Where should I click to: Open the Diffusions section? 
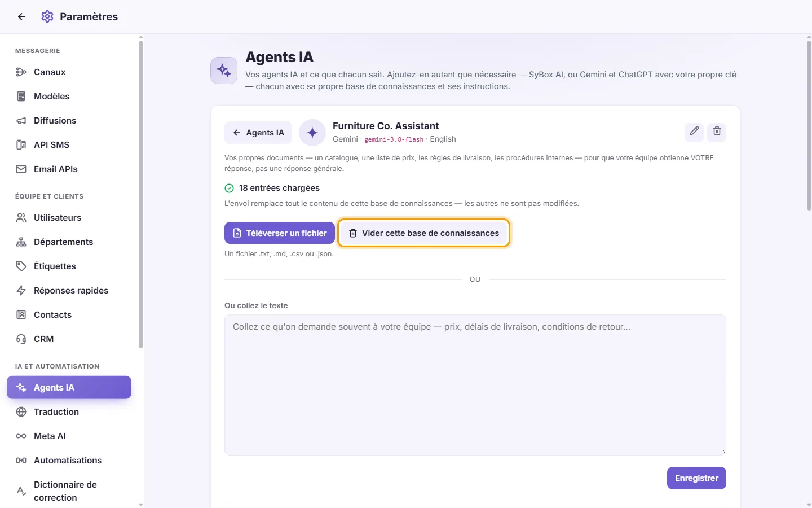(x=69, y=121)
